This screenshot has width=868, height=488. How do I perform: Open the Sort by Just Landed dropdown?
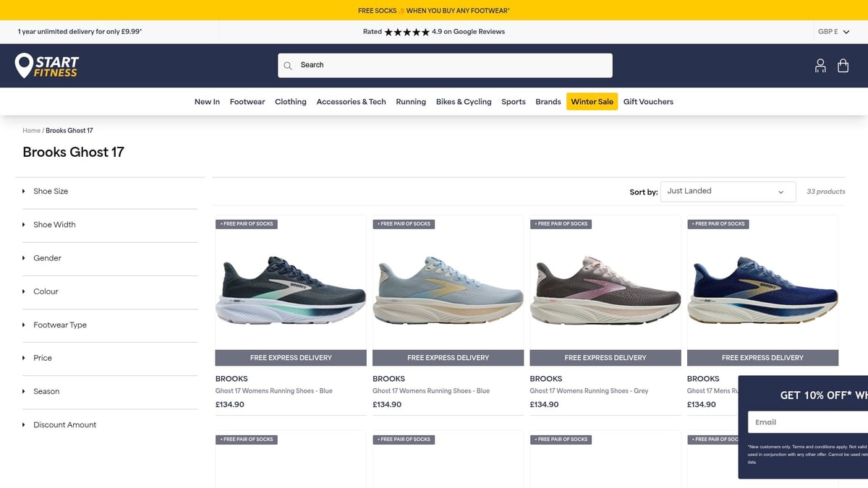[728, 192]
